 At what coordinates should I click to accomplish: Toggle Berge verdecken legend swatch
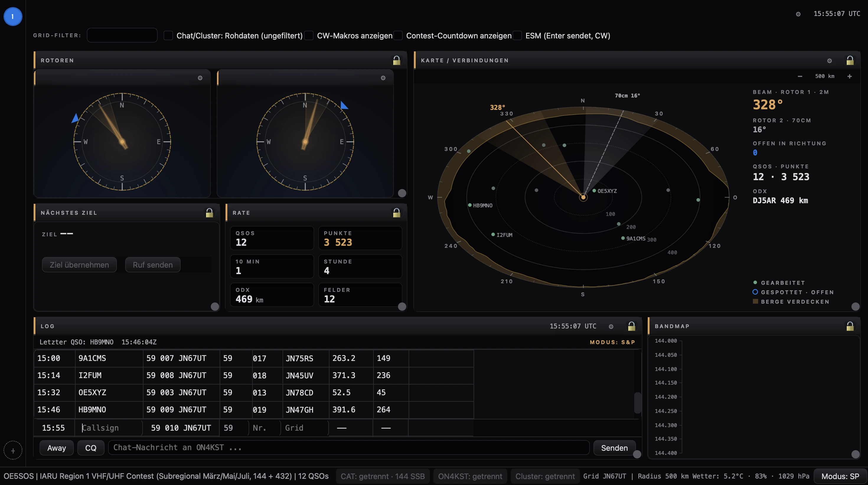[x=756, y=301]
